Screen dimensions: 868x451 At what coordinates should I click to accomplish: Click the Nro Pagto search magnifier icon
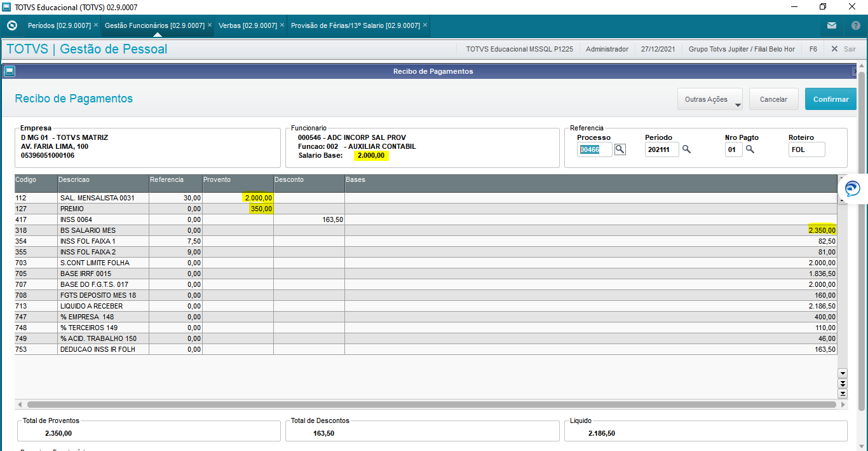[750, 149]
